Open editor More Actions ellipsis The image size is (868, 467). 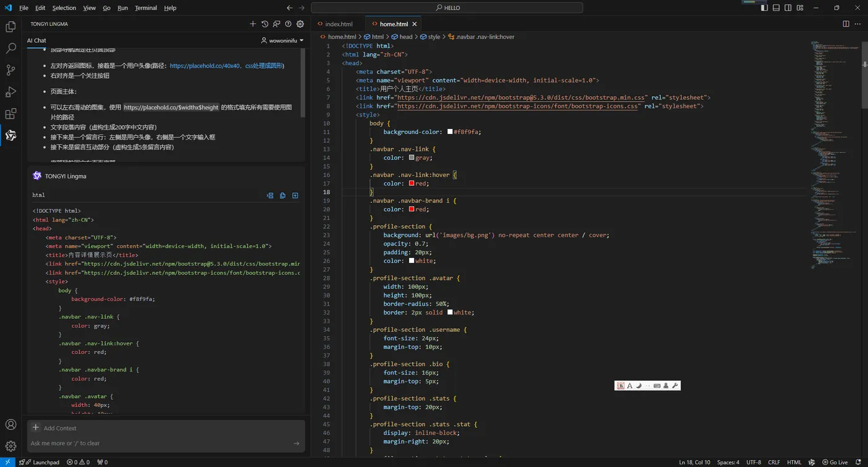[x=859, y=24]
